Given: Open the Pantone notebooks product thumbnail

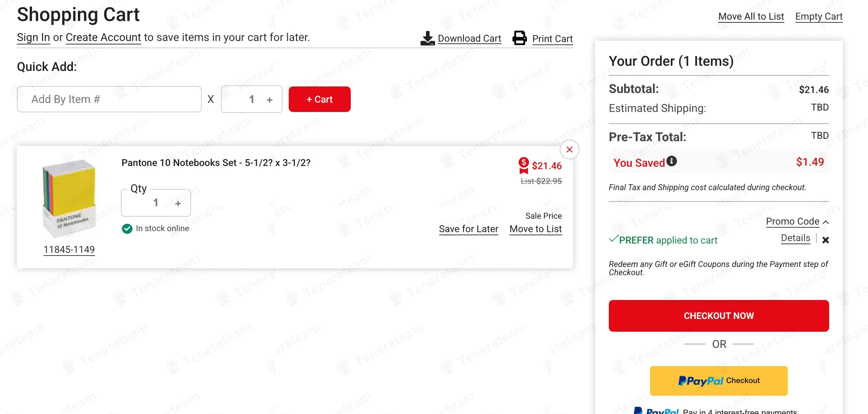Looking at the screenshot, I should (x=69, y=198).
